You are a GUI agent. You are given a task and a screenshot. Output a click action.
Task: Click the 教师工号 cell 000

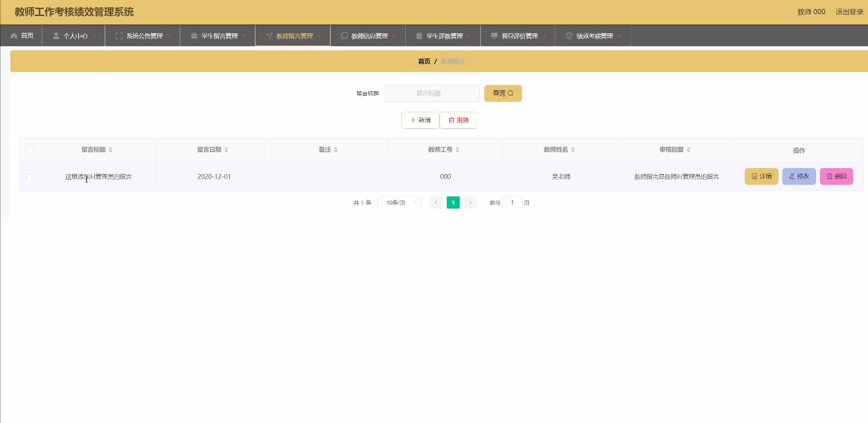click(x=445, y=177)
